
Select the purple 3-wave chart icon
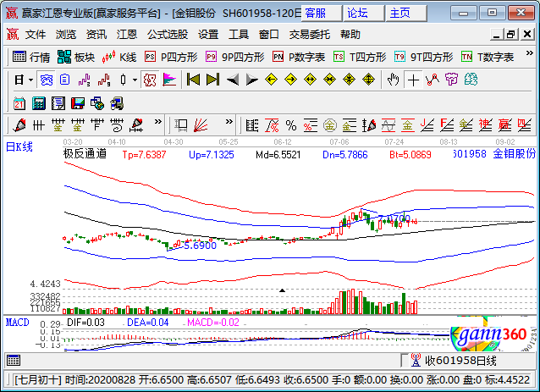(84, 80)
